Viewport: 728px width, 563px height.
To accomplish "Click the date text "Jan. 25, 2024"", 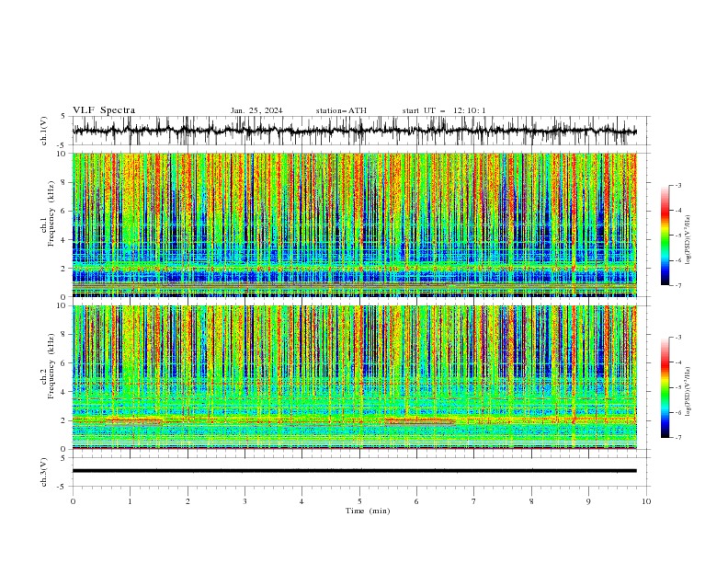I will 256,110.
